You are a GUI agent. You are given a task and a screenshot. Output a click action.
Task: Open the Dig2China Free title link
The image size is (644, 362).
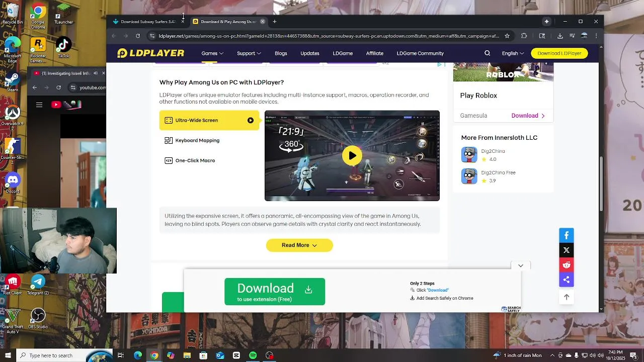point(498,172)
